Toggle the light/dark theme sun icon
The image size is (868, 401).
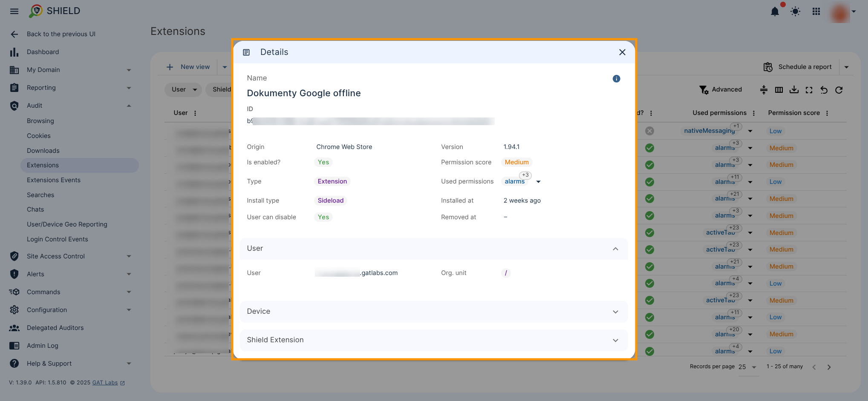(x=795, y=11)
